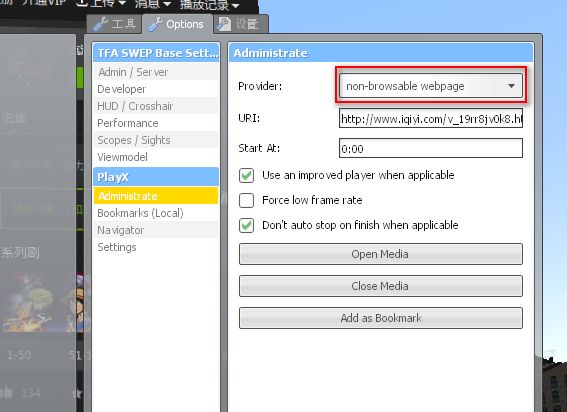
Task: Disable Use an improved player checkbox
Action: point(246,175)
